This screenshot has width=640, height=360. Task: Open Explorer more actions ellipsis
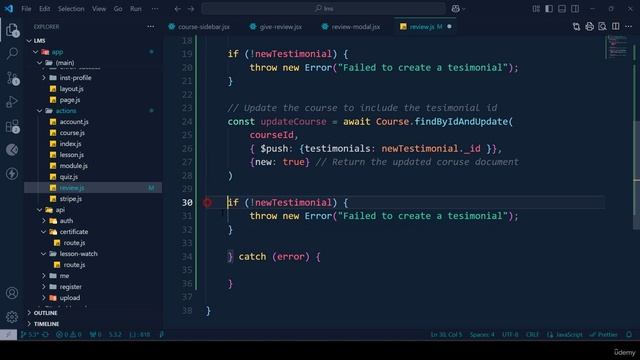151,27
